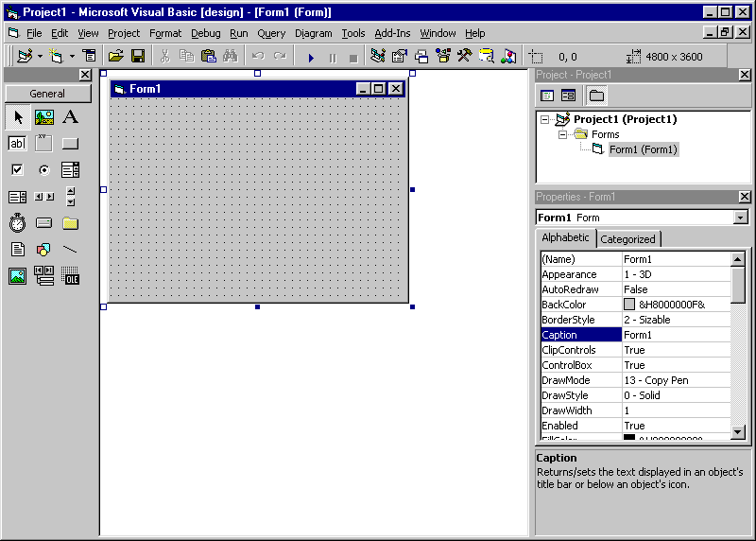Select the Data control tool

coord(43,276)
